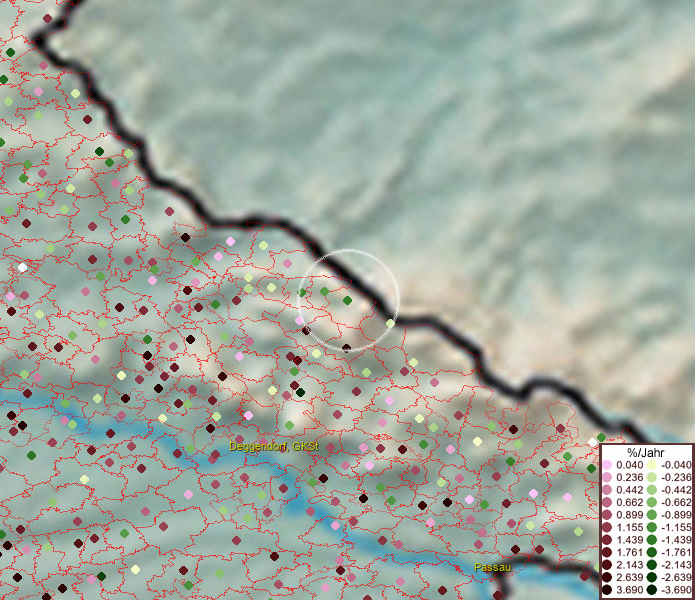Viewport: 695px width, 600px height.
Task: Click the 0.236 legend value text
Action: coord(629,477)
